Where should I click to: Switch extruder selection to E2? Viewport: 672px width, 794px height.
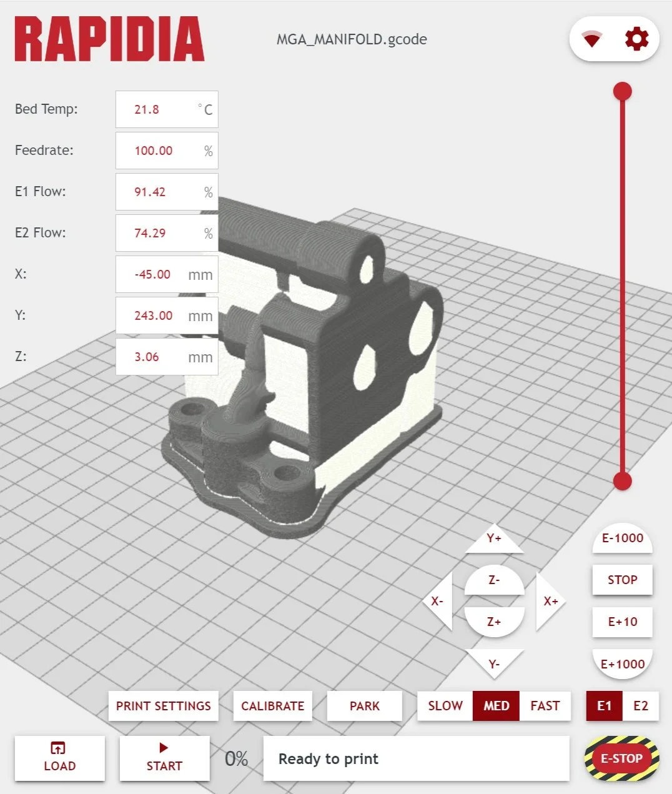[643, 706]
